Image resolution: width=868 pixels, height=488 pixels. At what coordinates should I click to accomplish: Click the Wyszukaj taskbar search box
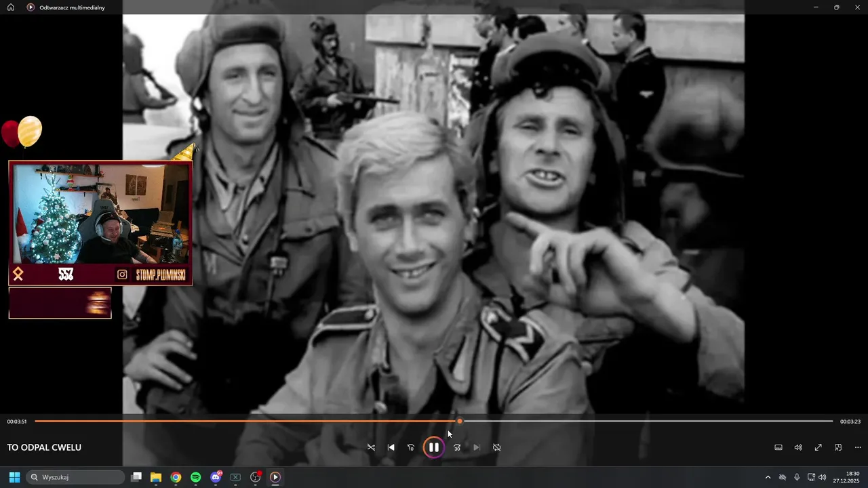click(x=75, y=477)
